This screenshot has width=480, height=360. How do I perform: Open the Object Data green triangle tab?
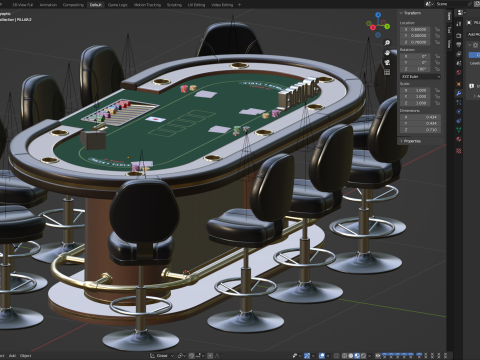tap(459, 130)
